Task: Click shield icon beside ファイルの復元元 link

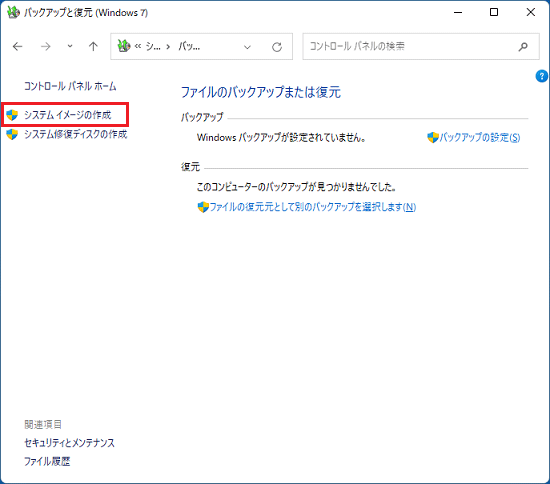Action: (203, 207)
